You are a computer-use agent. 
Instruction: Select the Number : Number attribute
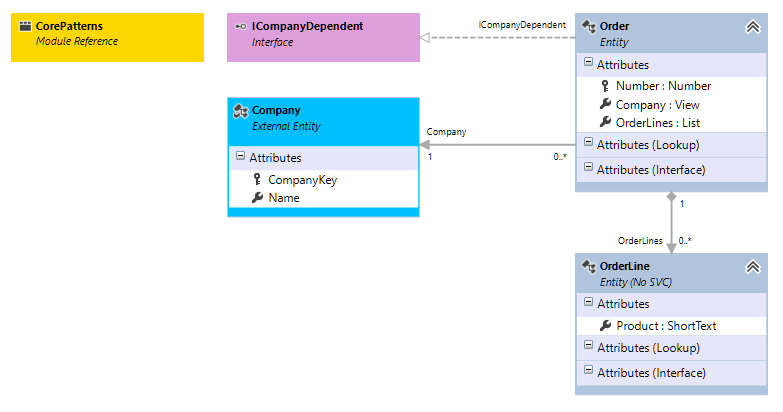663,86
